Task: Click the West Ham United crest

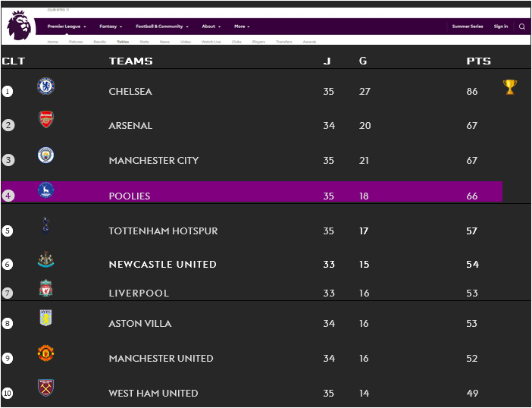Action: point(45,388)
